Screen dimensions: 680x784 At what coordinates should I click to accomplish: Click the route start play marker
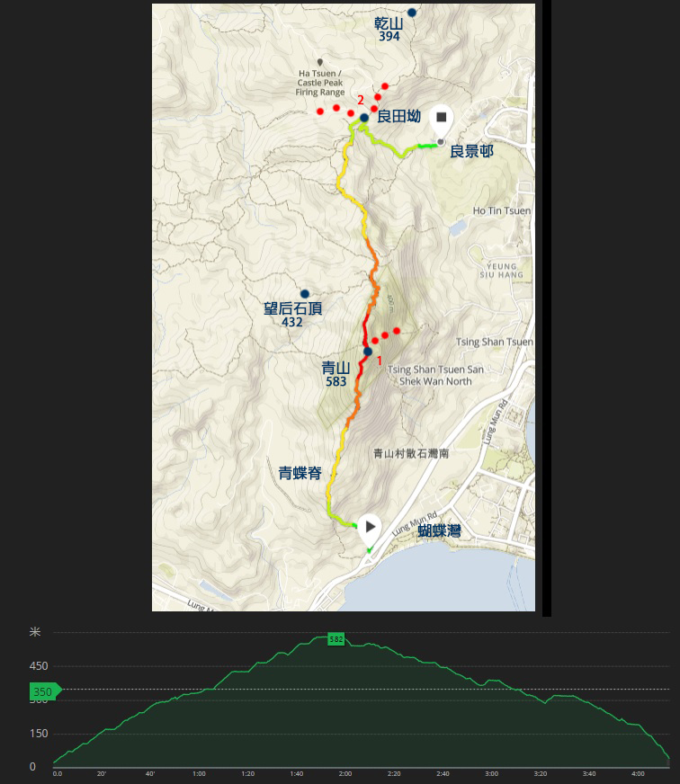pos(370,528)
